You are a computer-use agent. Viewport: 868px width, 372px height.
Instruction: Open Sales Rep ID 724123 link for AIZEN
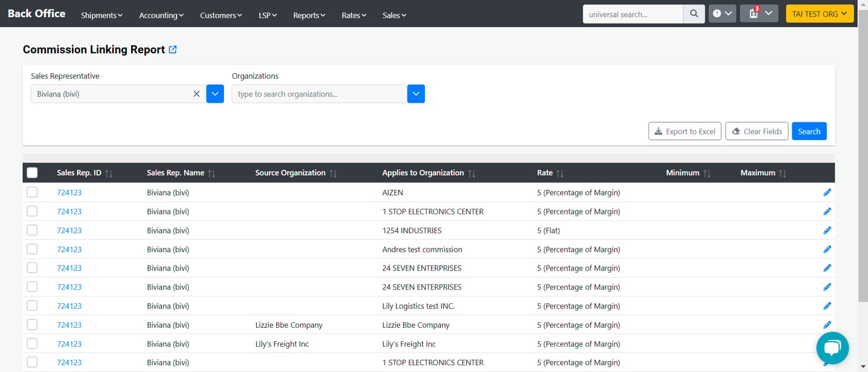click(x=69, y=192)
